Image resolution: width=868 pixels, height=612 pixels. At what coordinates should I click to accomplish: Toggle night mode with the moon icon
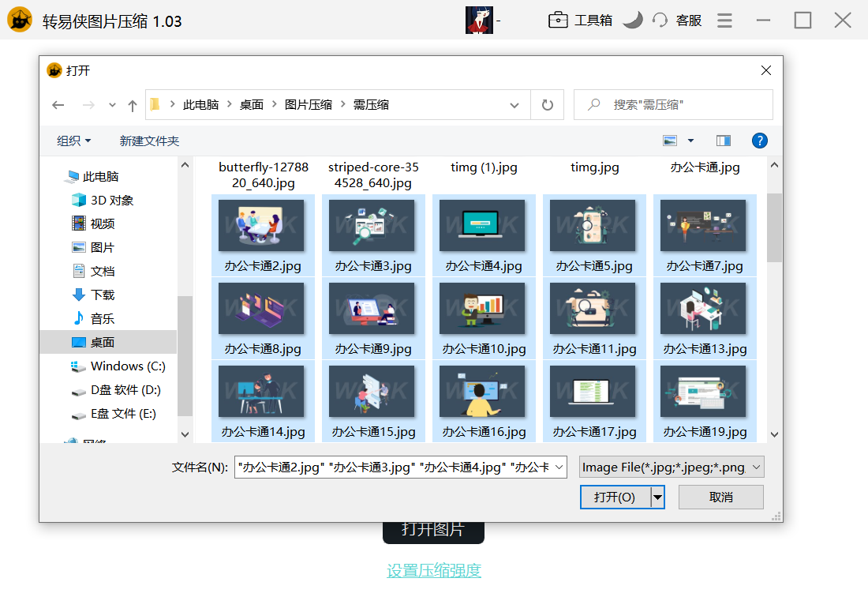click(x=634, y=20)
